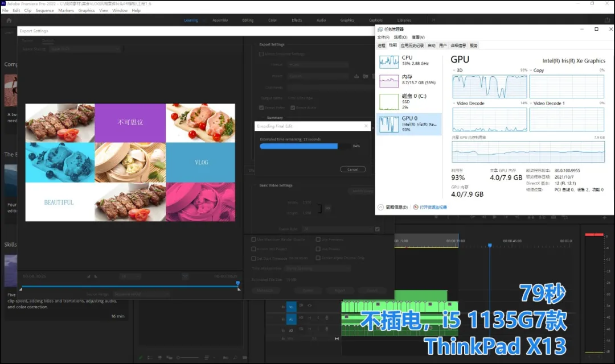
Task: Open 文件(F) menu in Task Manager
Action: pos(383,37)
